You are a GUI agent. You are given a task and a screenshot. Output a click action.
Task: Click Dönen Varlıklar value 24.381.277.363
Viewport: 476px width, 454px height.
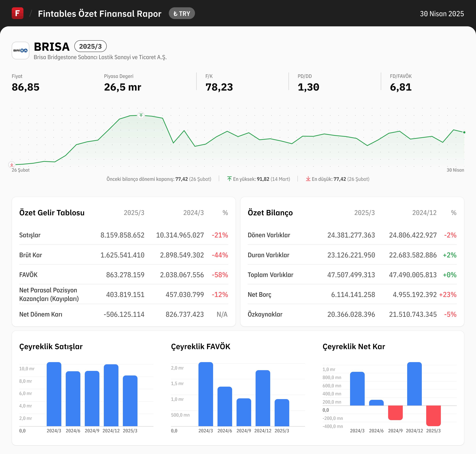pyautogui.click(x=351, y=235)
